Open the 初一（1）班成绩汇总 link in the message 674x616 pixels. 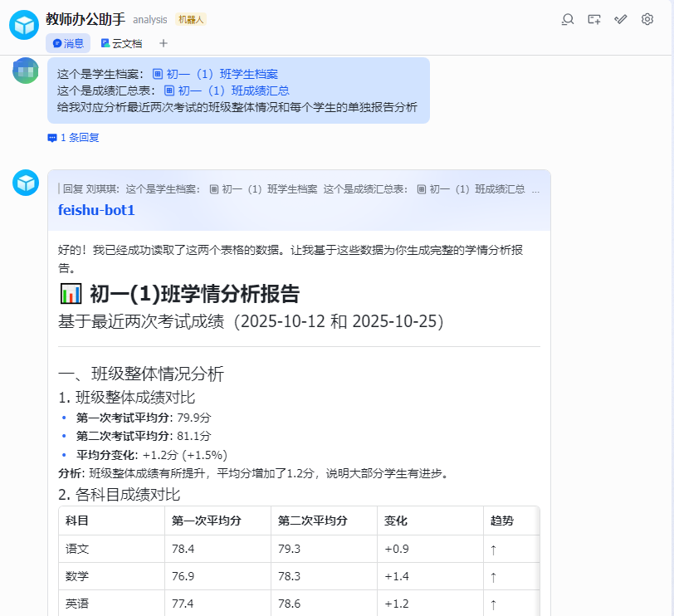tap(227, 90)
